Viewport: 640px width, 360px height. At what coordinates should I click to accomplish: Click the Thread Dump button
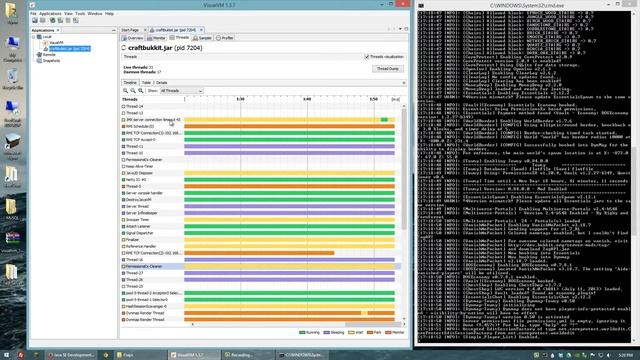pyautogui.click(x=388, y=69)
